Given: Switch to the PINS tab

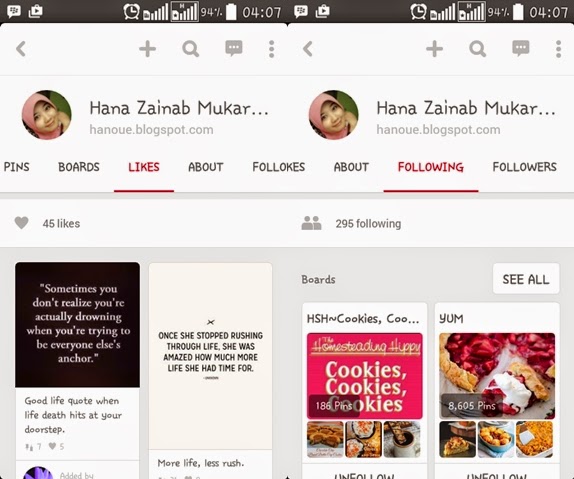Looking at the screenshot, I should coord(16,167).
